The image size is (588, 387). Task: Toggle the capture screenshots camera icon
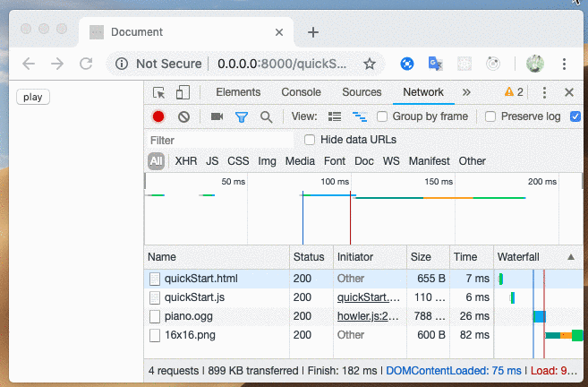[217, 116]
